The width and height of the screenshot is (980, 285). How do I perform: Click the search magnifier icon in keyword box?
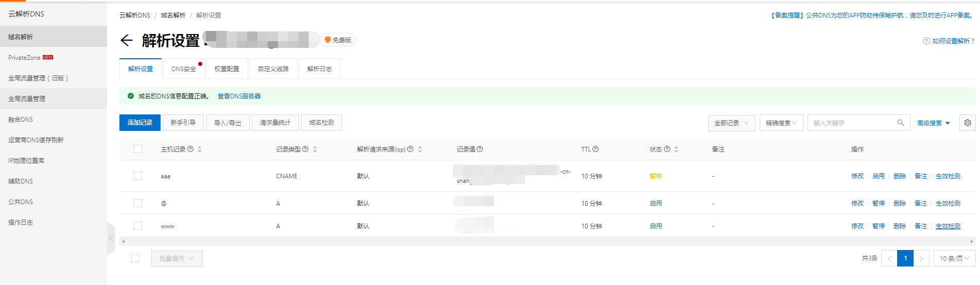pyautogui.click(x=900, y=123)
